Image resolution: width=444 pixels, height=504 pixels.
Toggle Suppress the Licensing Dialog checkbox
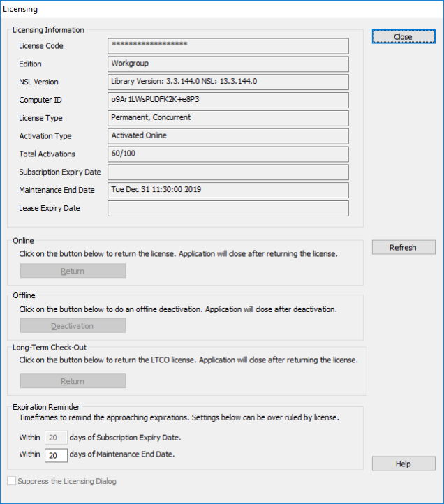point(11,481)
